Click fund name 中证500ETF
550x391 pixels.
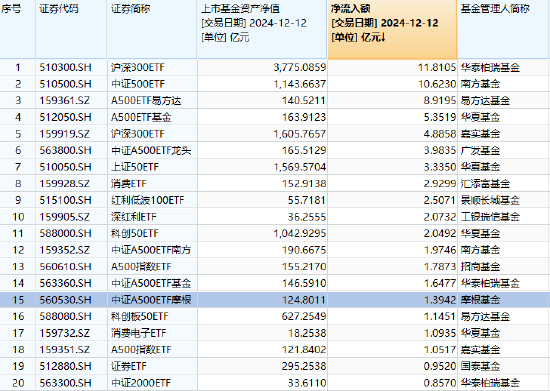(x=138, y=84)
